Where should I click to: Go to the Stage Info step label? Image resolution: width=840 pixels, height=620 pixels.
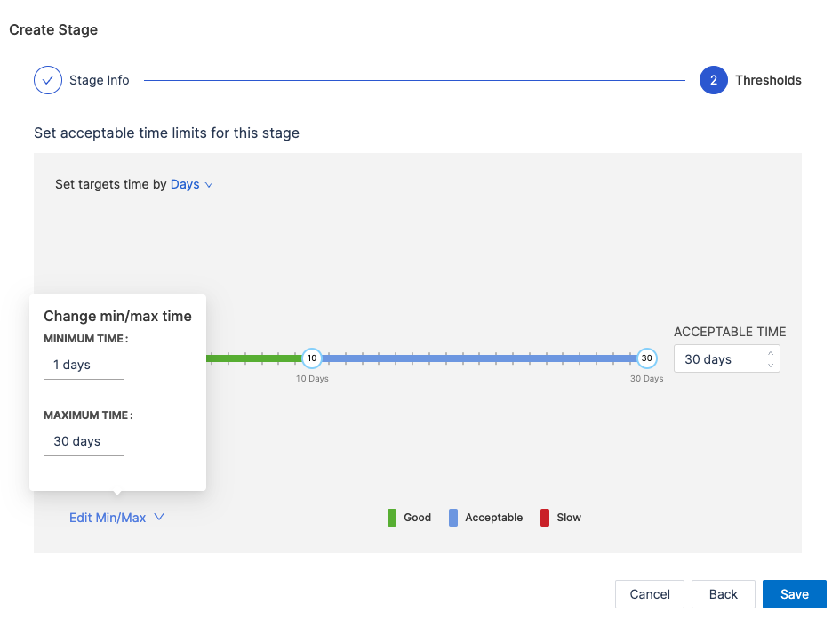tap(100, 80)
